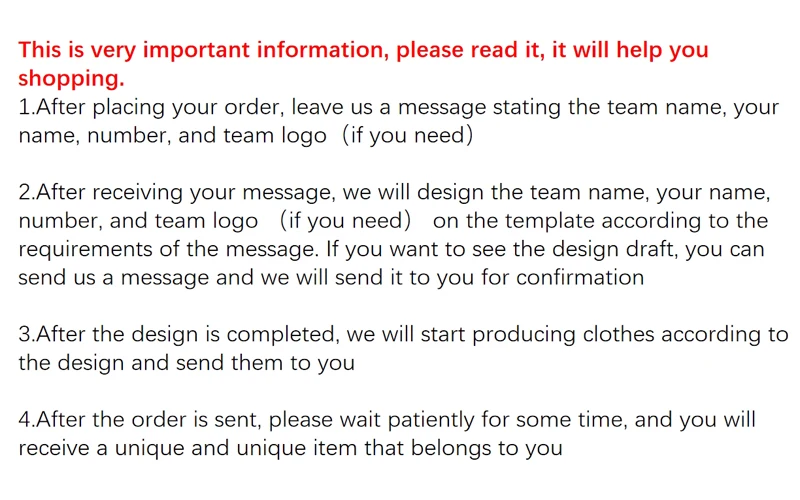Click the paragraph starting '3.After the design is completed'
This screenshot has height=500, width=800.
tap(404, 348)
